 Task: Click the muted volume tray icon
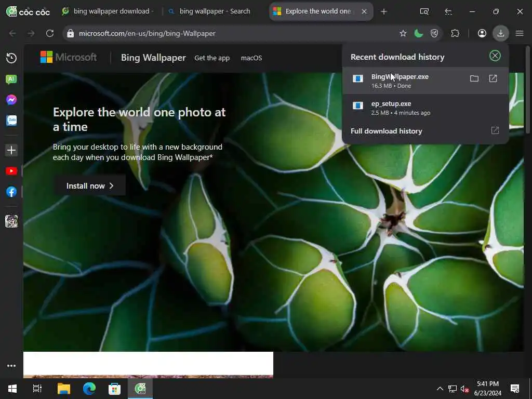click(x=464, y=389)
